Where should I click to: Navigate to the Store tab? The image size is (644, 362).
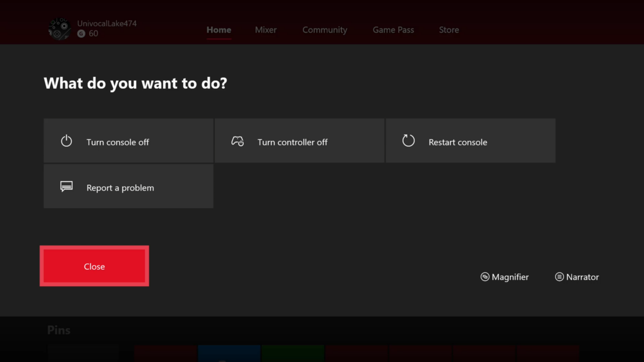(449, 30)
